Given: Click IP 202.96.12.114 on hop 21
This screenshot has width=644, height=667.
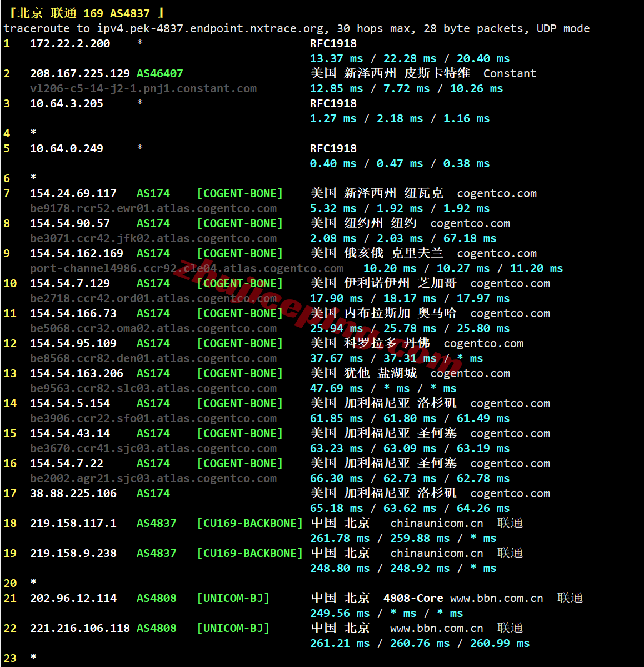Looking at the screenshot, I should click(x=73, y=598).
